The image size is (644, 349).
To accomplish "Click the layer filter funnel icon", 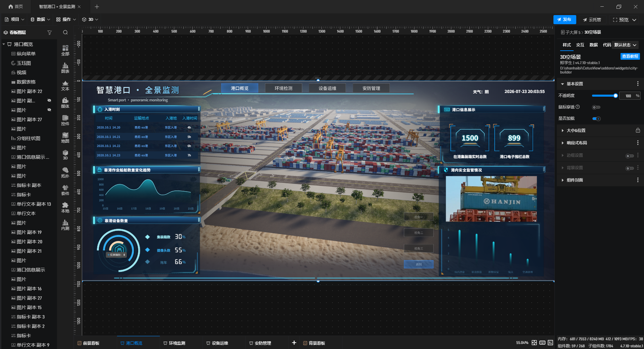I will (x=50, y=33).
